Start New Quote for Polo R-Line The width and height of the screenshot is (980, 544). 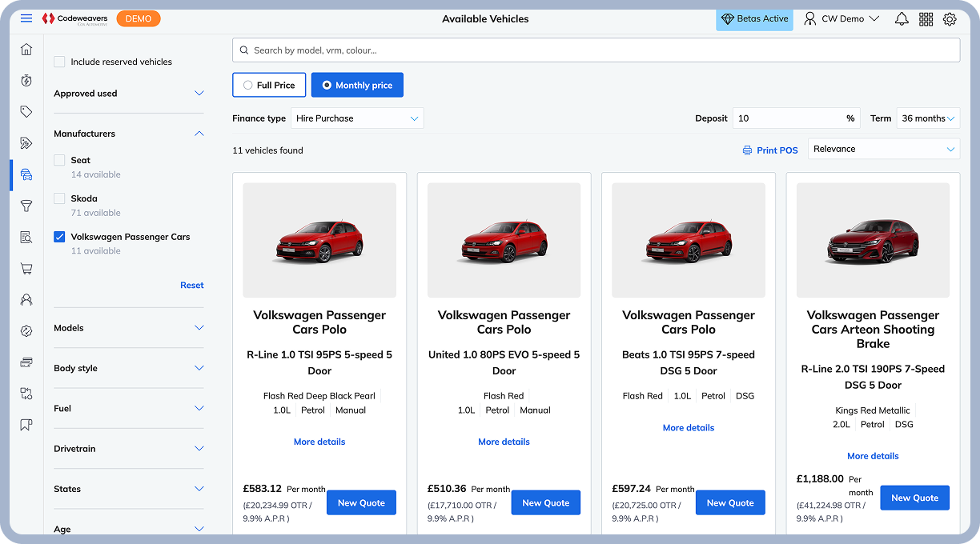(361, 502)
